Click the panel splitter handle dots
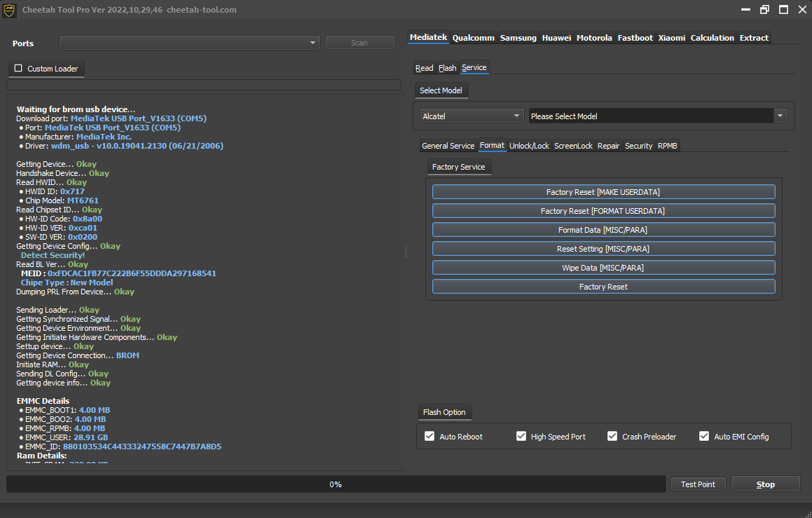812x518 pixels. pyautogui.click(x=406, y=251)
